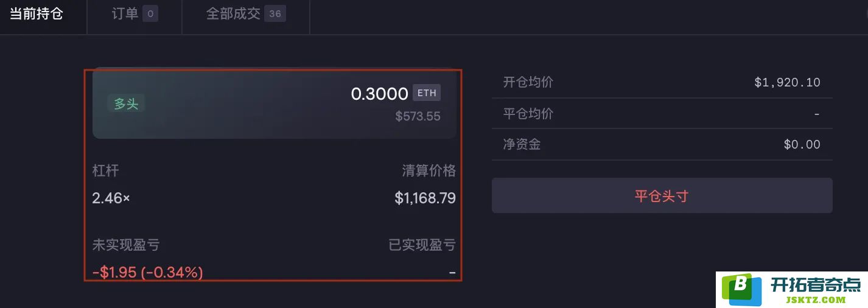Click the $1,168.79 liquidation price
868x308 pixels.
pyautogui.click(x=425, y=198)
